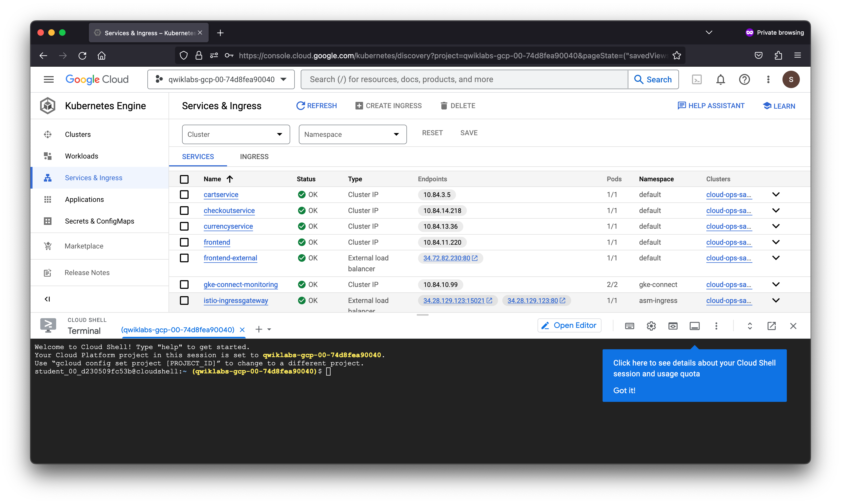Viewport: 841px width, 504px height.
Task: Expand the frontend-external row details
Action: pos(776,258)
